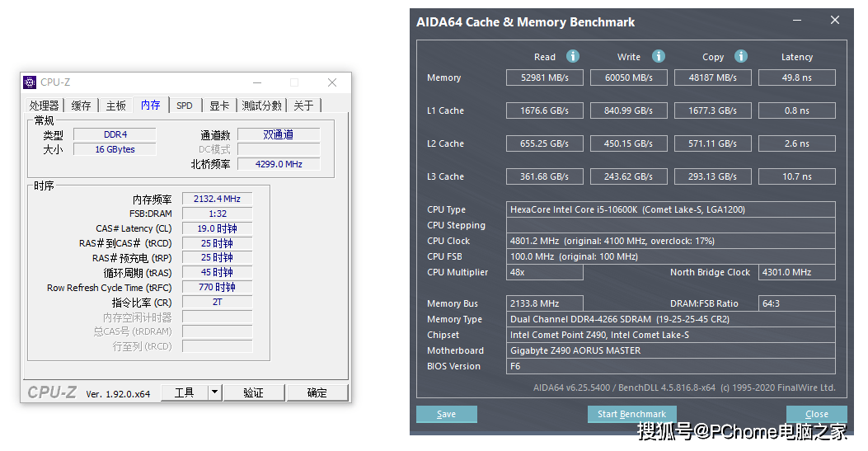Click the Write info icon in AIDA64

click(658, 56)
